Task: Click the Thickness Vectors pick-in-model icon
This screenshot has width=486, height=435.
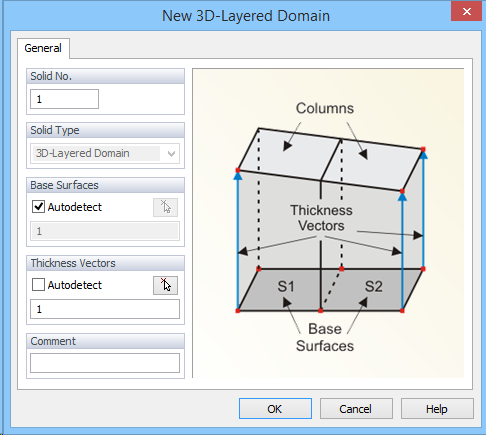Action: point(165,285)
